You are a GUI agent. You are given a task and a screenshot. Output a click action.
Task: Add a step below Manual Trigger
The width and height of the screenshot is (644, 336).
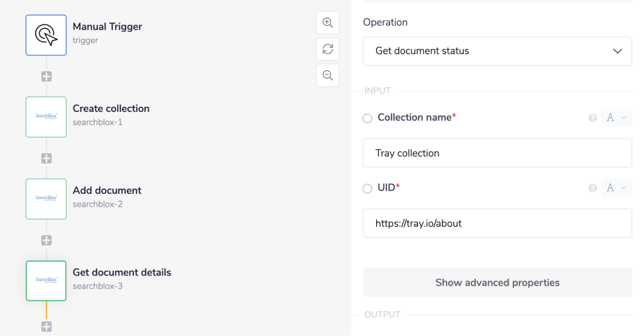(46, 76)
